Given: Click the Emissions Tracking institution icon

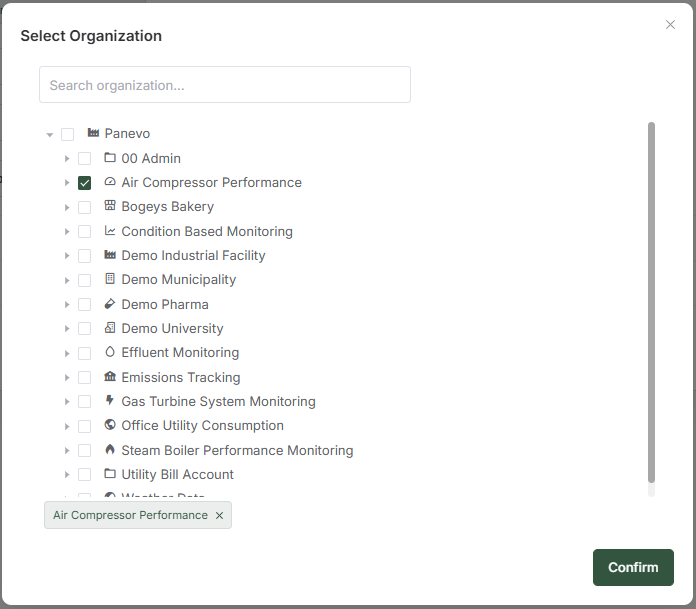Looking at the screenshot, I should 110,376.
